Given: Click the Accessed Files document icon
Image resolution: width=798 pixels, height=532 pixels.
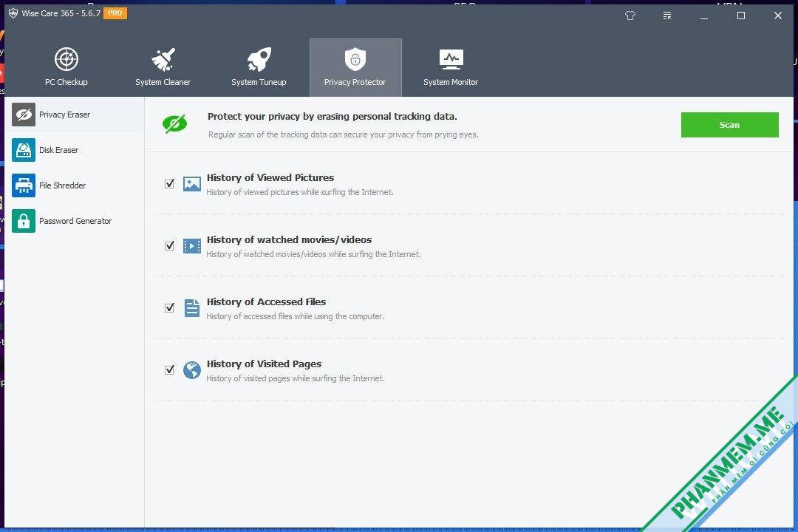Looking at the screenshot, I should 192,308.
